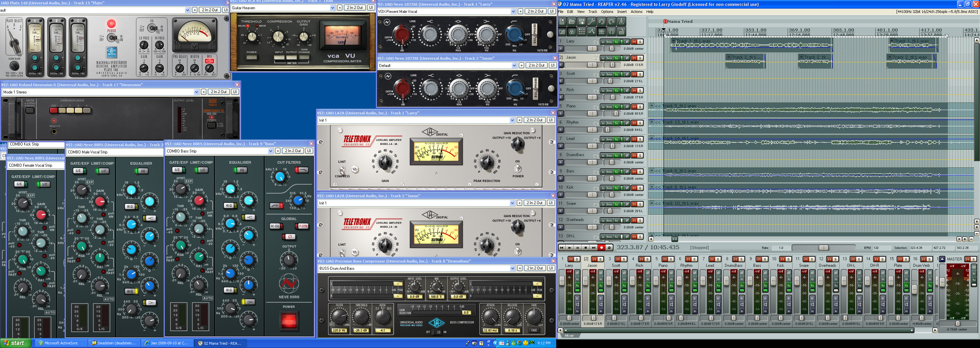Open preset dropdown showing BUSS-Drum And Bass
The image size is (980, 348).
(512, 268)
